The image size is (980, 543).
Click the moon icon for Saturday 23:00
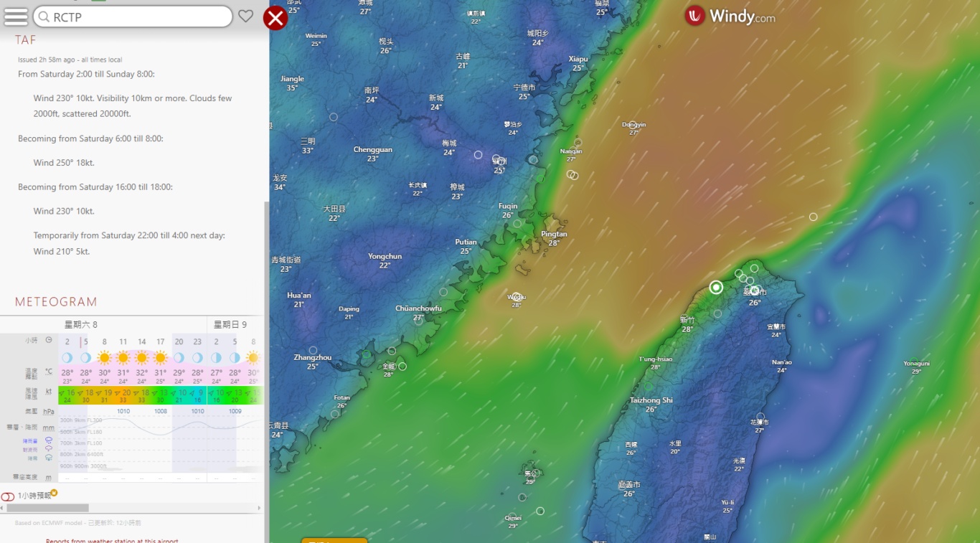tap(198, 357)
